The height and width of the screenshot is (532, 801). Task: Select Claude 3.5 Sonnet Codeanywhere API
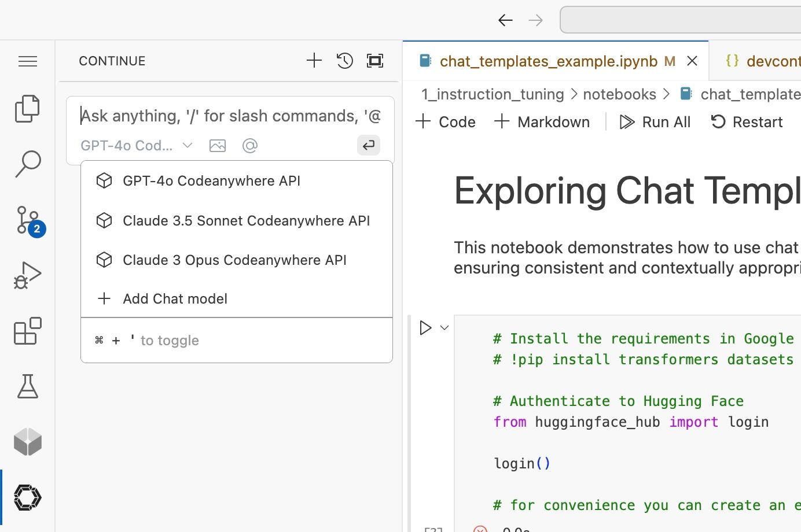click(x=247, y=220)
